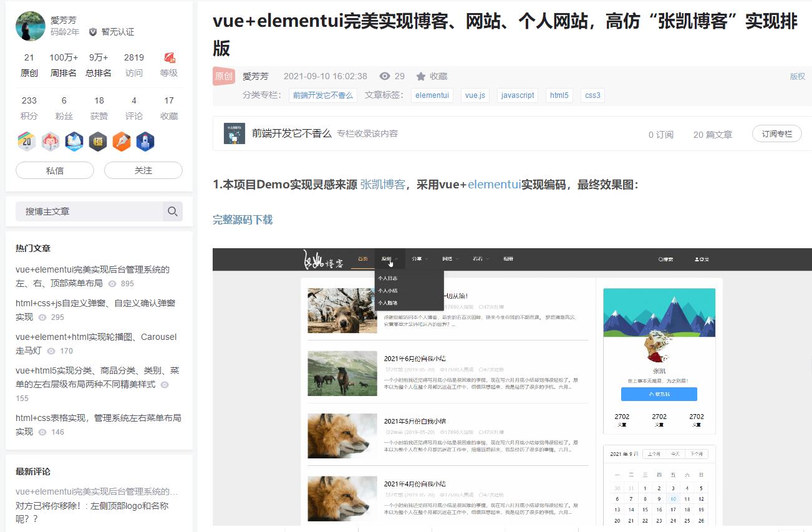Screen dimensions: 812x532
Task: Subscribe using 订阅专栏 button
Action: point(776,133)
